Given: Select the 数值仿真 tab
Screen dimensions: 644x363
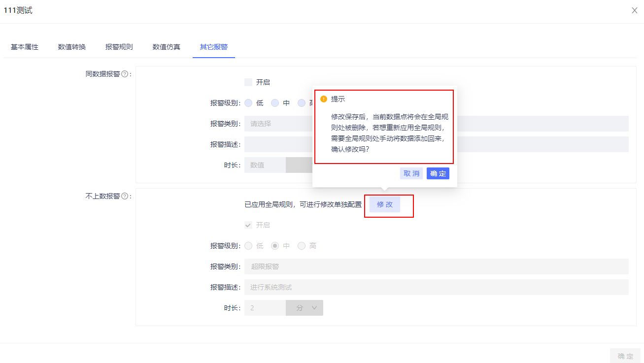Looking at the screenshot, I should (x=167, y=47).
